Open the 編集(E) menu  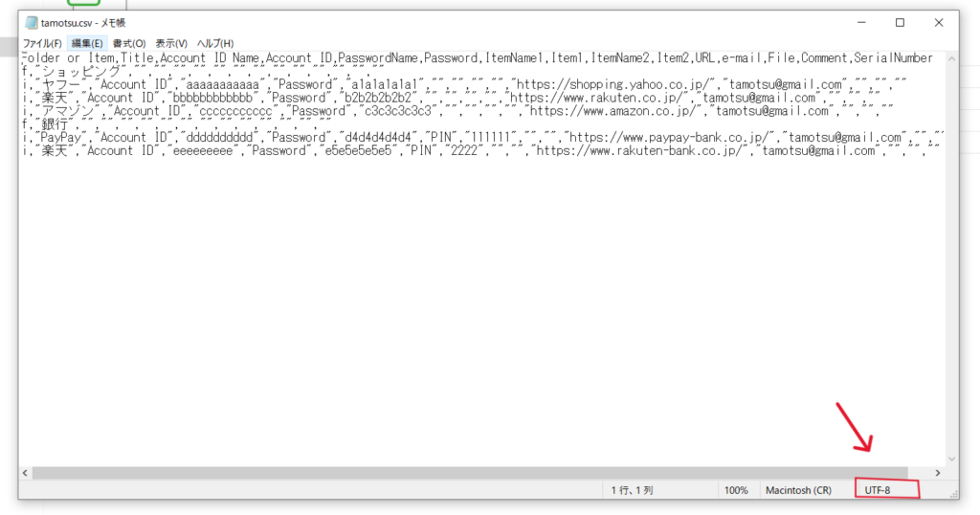(87, 43)
